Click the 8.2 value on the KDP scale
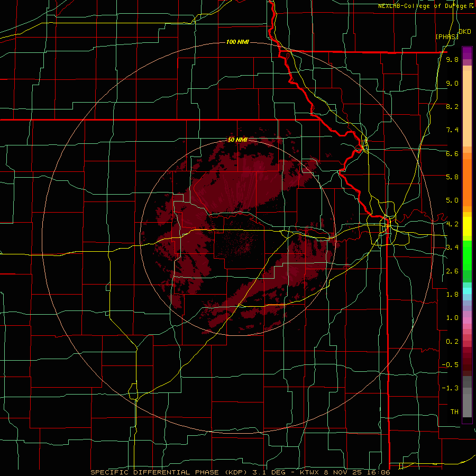The height and width of the screenshot is (476, 476). [452, 106]
